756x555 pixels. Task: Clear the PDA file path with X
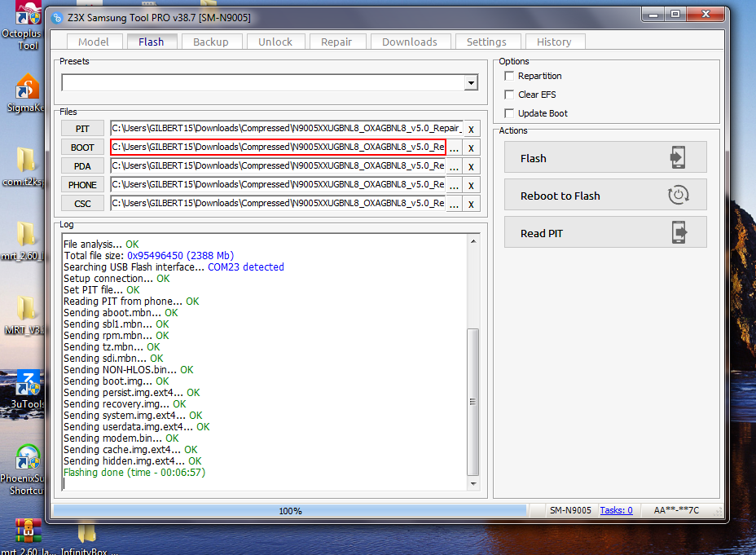[471, 167]
